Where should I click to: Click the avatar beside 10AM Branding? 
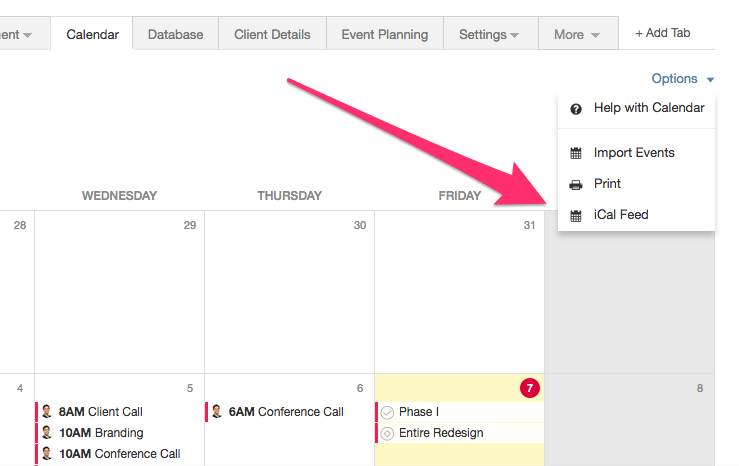pos(47,432)
